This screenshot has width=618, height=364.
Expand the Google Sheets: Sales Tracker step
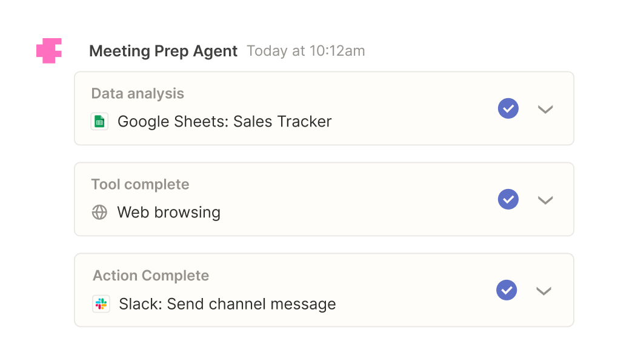click(545, 110)
